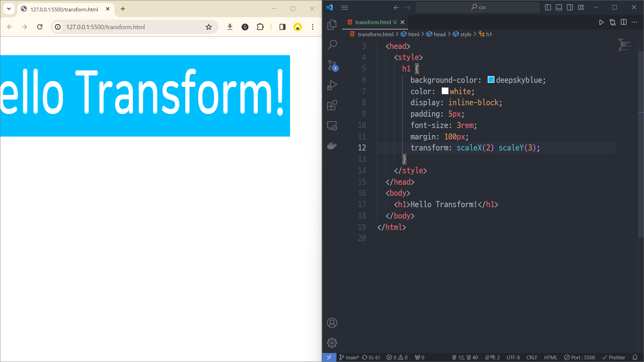Click Port : 5500 in status bar
The height and width of the screenshot is (362, 644).
pyautogui.click(x=580, y=357)
